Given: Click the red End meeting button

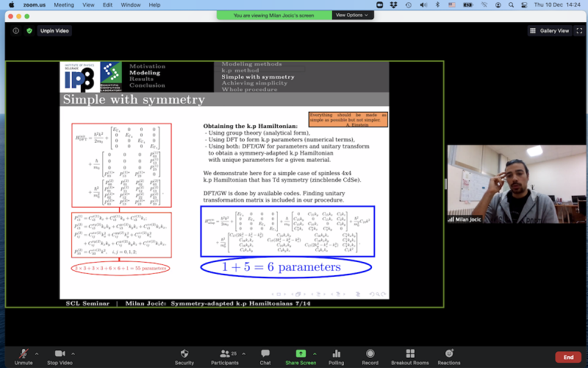Looking at the screenshot, I should (x=568, y=357).
